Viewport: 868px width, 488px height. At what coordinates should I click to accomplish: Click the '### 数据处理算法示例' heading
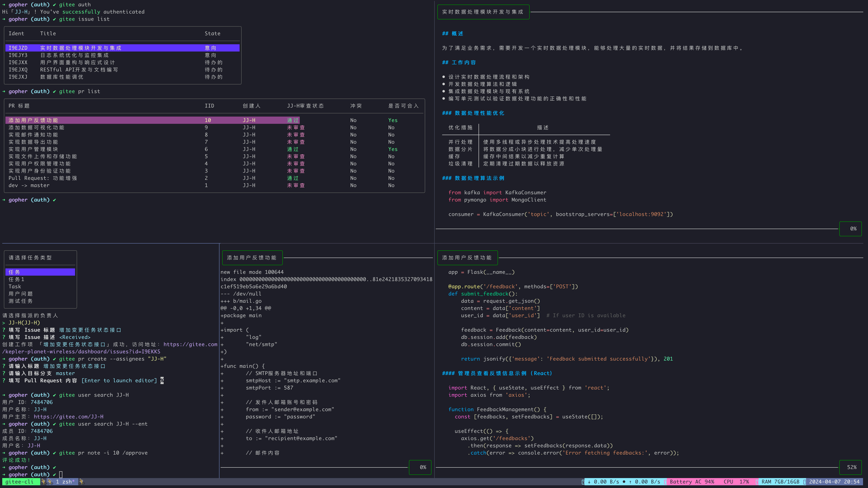[473, 178]
